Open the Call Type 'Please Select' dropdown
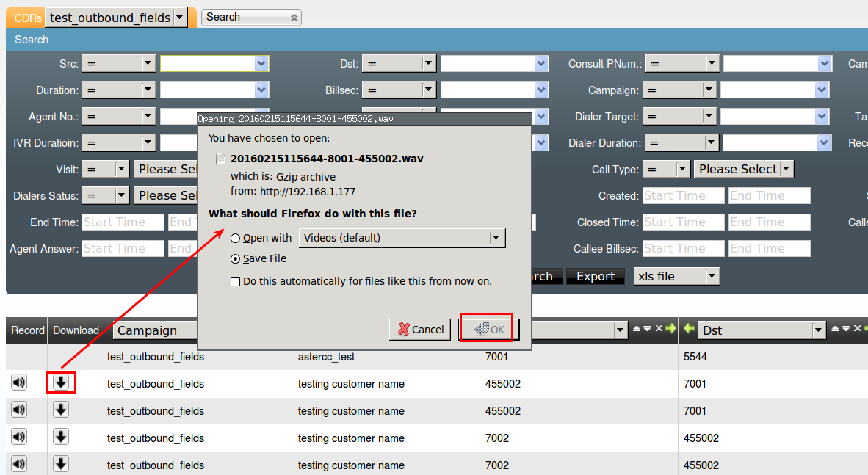This screenshot has width=868, height=475. pos(743,170)
